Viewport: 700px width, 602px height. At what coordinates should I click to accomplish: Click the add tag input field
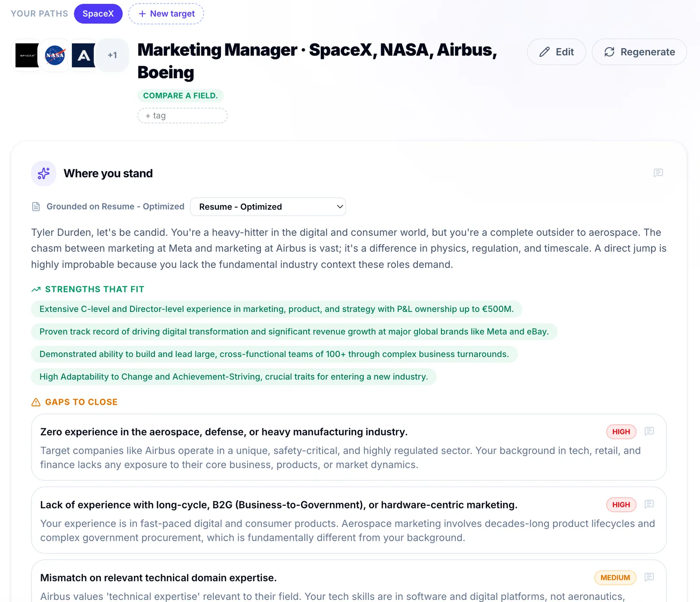click(x=182, y=116)
